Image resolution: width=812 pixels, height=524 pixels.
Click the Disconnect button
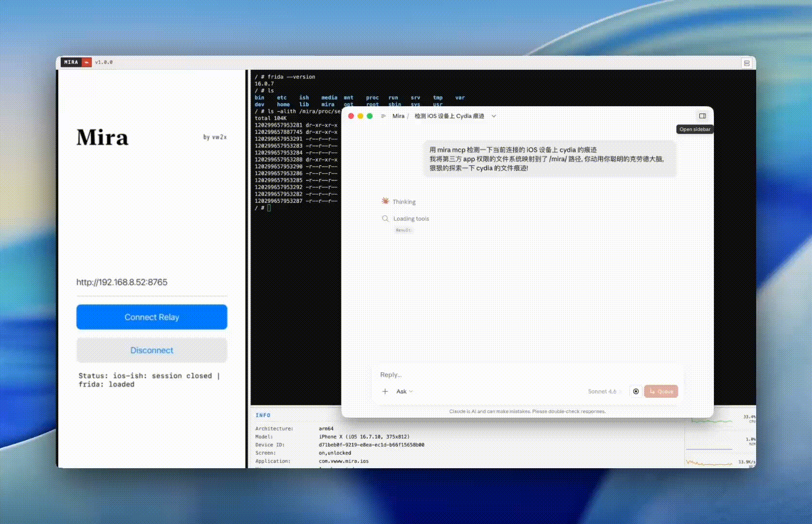coord(152,350)
